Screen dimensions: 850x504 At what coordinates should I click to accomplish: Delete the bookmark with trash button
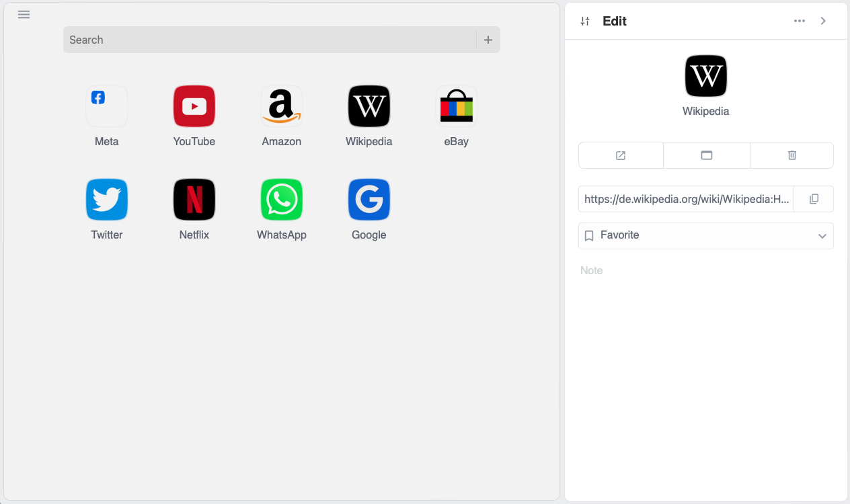(792, 155)
